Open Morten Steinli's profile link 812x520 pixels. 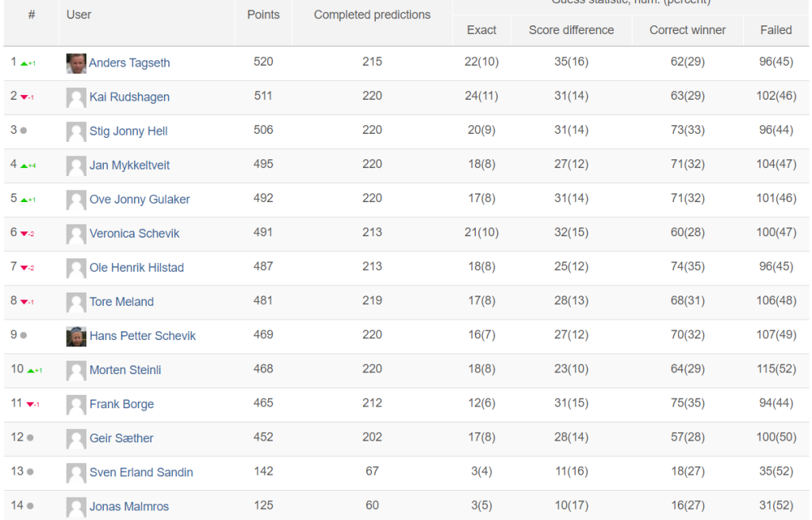(125, 370)
